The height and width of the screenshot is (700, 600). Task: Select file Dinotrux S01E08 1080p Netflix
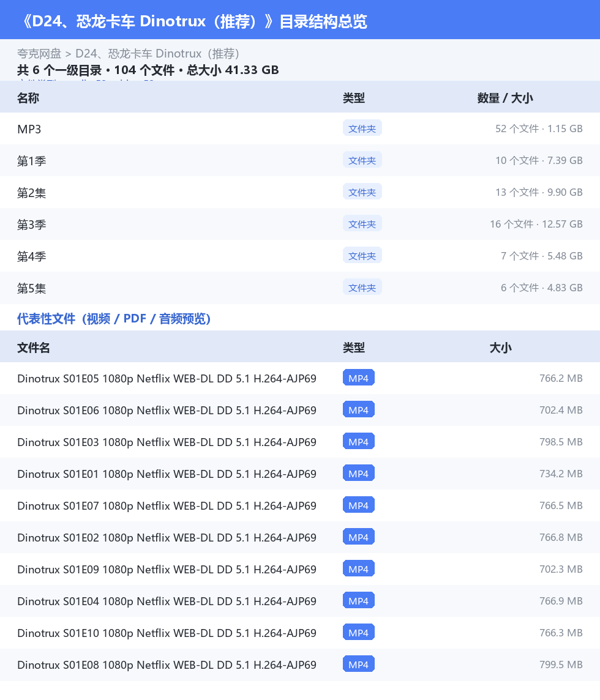167,665
